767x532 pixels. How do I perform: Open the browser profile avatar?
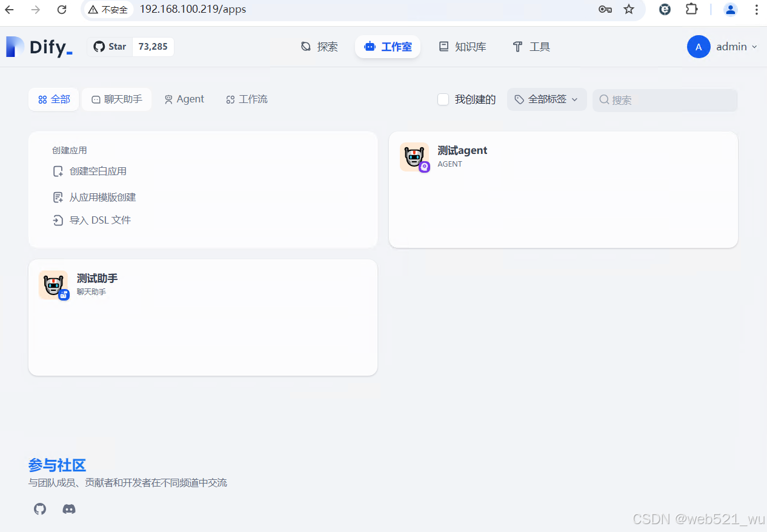click(731, 10)
